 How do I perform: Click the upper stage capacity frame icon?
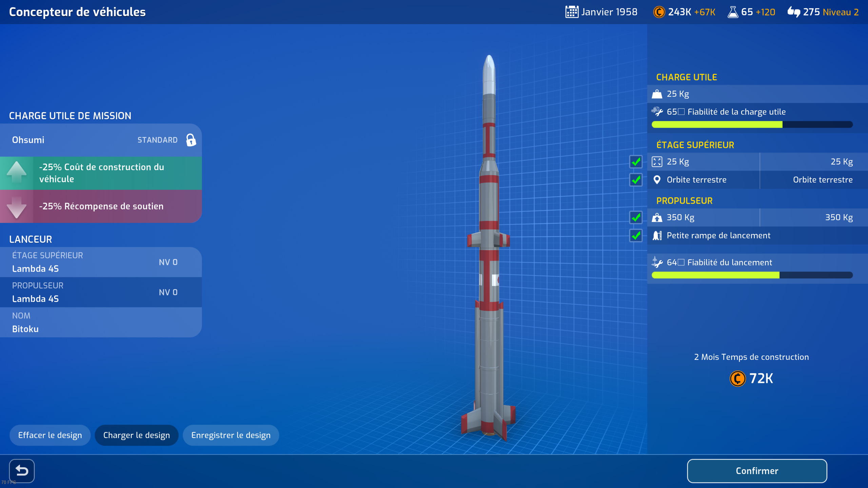(x=657, y=162)
